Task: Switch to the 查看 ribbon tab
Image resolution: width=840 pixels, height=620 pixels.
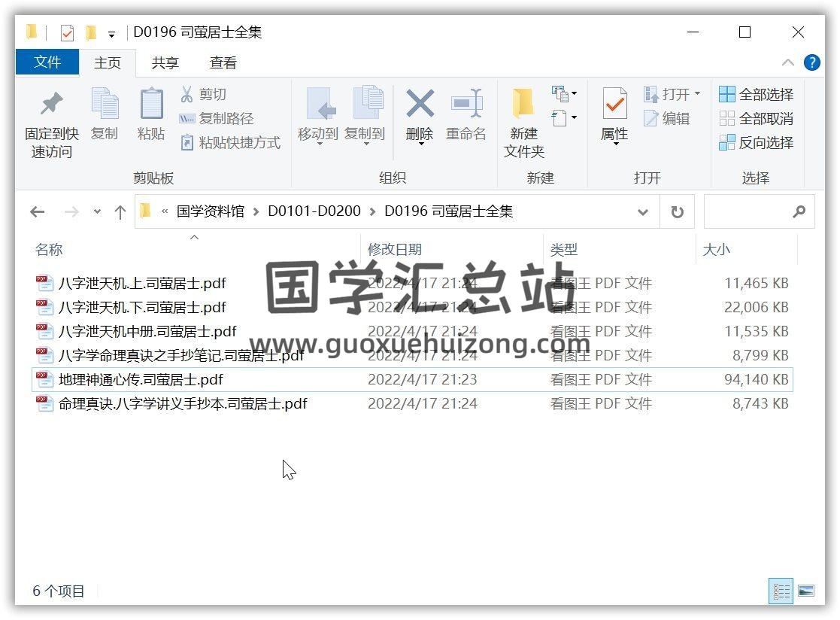Action: point(223,63)
